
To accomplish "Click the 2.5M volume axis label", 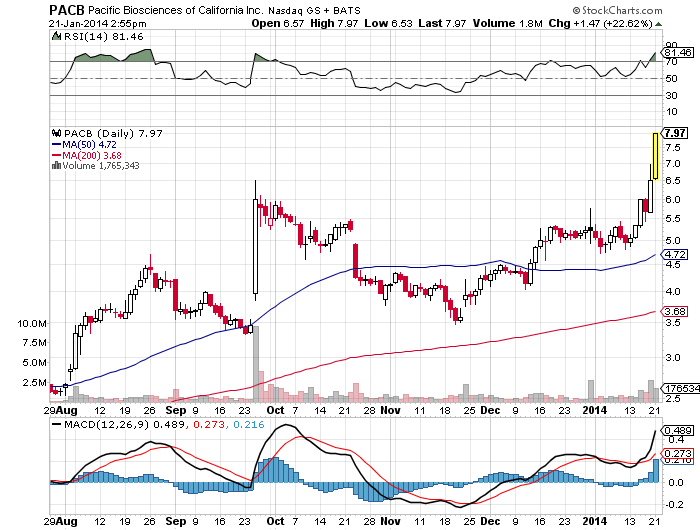I will 35,383.
